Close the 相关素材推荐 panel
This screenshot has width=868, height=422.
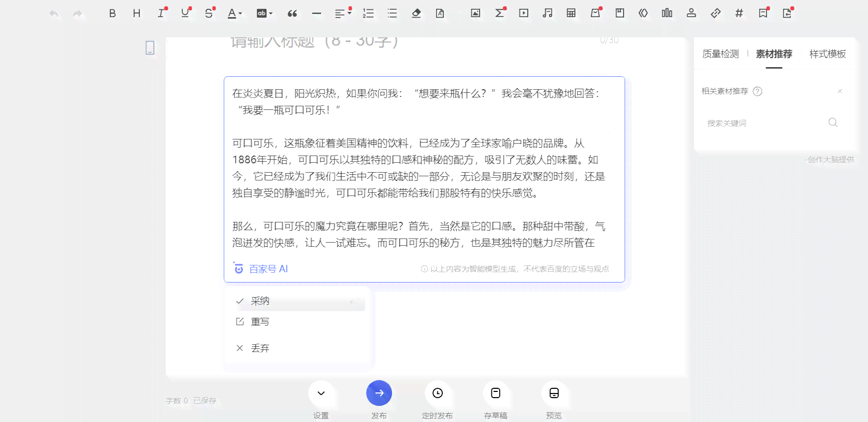840,91
